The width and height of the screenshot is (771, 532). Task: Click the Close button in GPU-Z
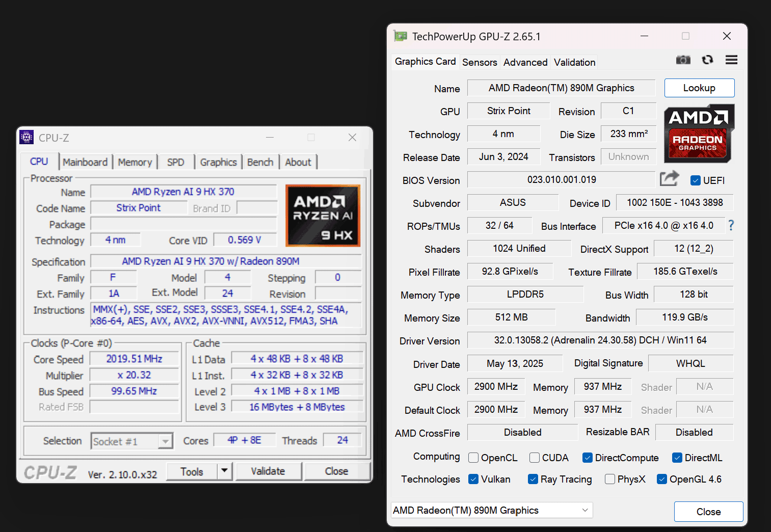pos(708,512)
